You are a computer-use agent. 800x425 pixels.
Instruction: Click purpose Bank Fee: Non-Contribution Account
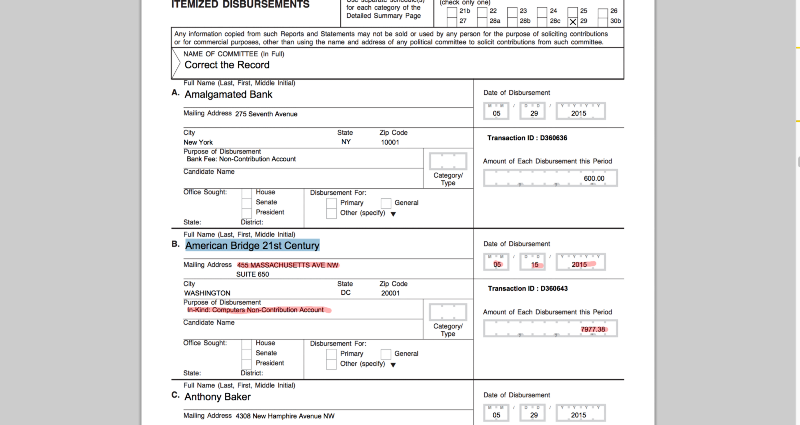241,159
